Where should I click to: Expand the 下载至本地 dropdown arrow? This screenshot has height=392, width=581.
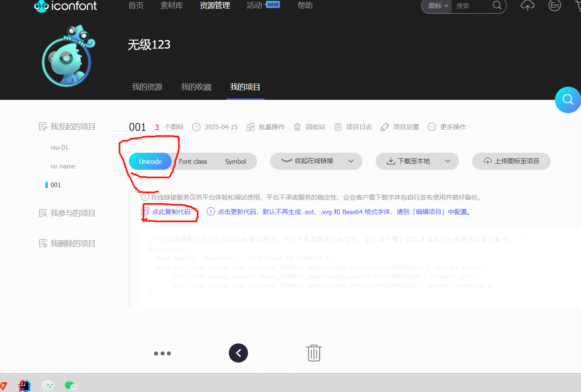(448, 161)
